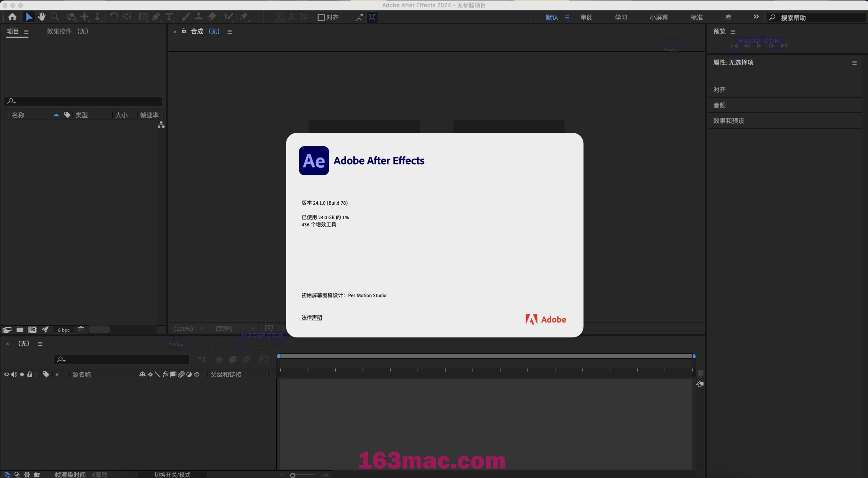Toggle the video eye column header

click(6, 374)
